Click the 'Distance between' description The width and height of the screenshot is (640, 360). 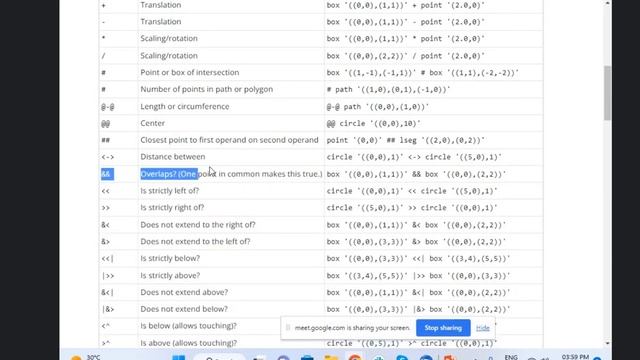tap(173, 157)
